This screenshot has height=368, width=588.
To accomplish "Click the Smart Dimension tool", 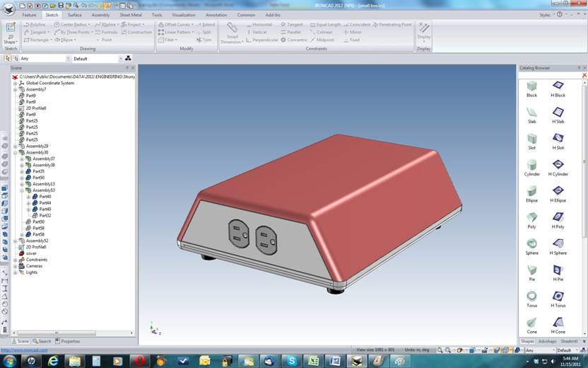I will (x=233, y=33).
